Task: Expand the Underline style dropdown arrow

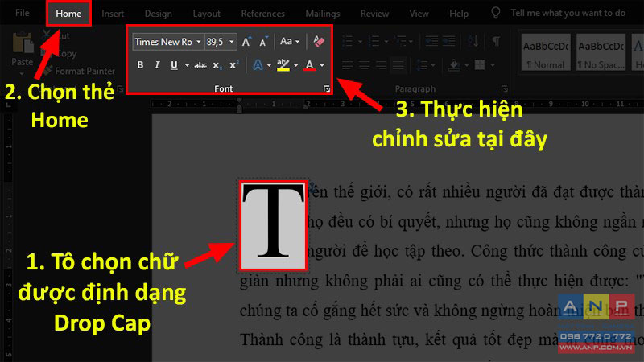Action: coord(187,65)
